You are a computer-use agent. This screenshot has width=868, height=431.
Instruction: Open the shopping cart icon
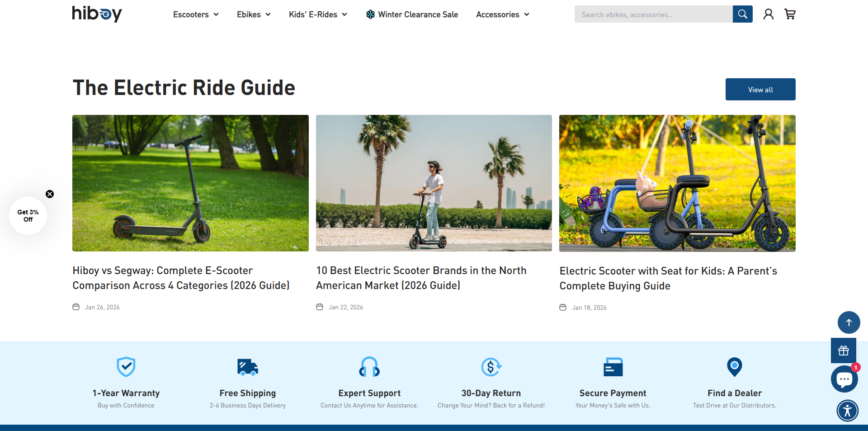[x=790, y=14]
